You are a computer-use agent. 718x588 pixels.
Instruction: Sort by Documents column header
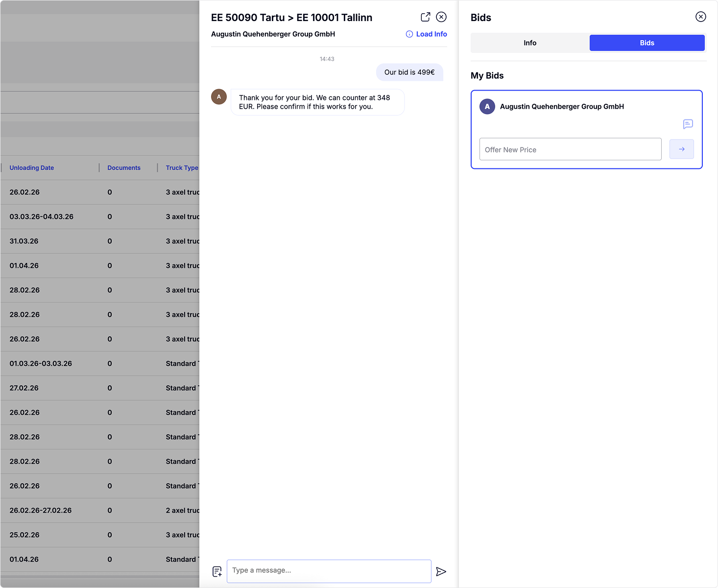click(124, 168)
